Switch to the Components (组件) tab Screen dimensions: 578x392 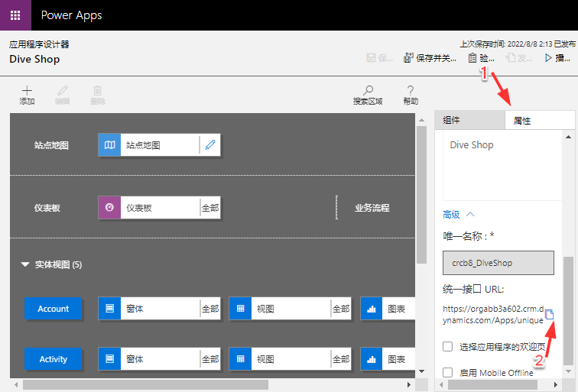click(469, 120)
